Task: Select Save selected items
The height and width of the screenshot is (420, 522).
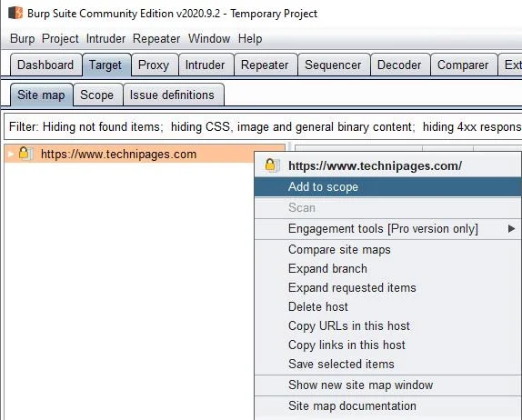Action: pos(387,364)
